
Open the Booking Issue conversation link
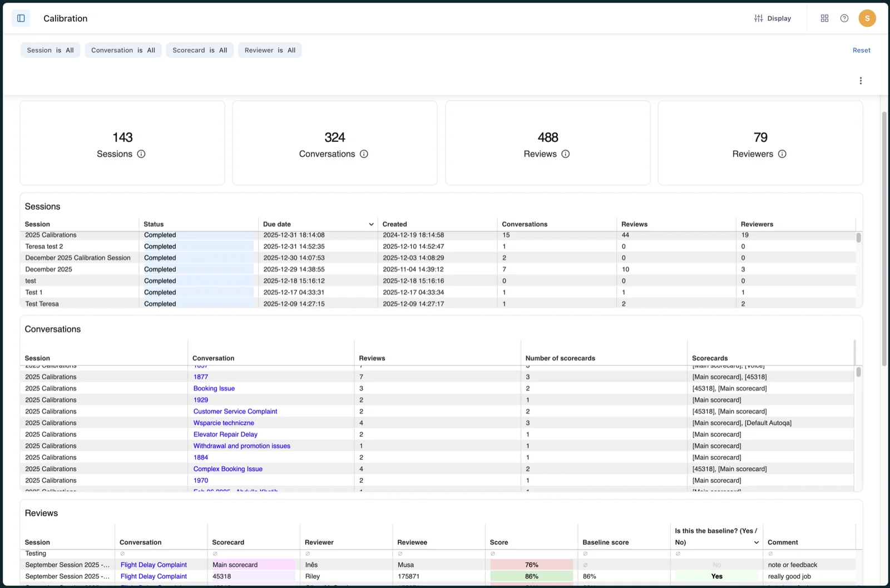coord(214,388)
